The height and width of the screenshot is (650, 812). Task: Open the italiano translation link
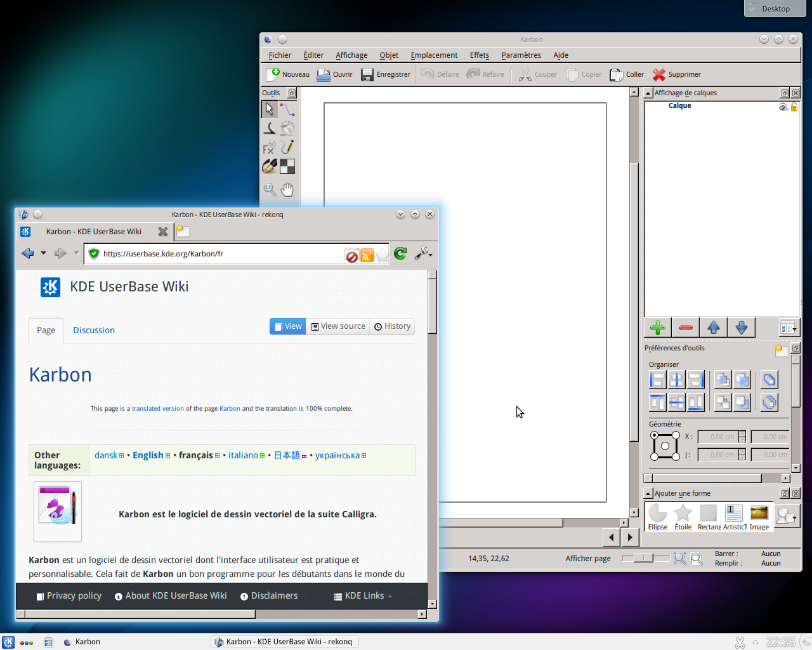click(x=243, y=455)
